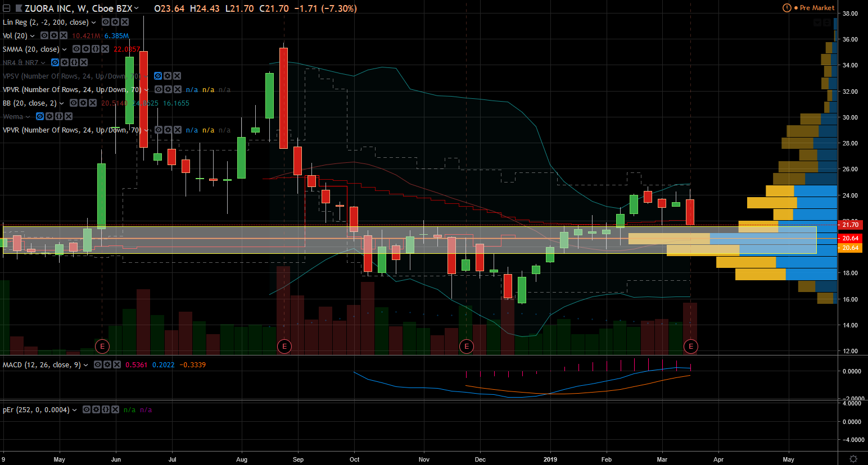This screenshot has width=868, height=465.
Task: Expand the BB (20, close, 2) dropdown
Action: [62, 103]
